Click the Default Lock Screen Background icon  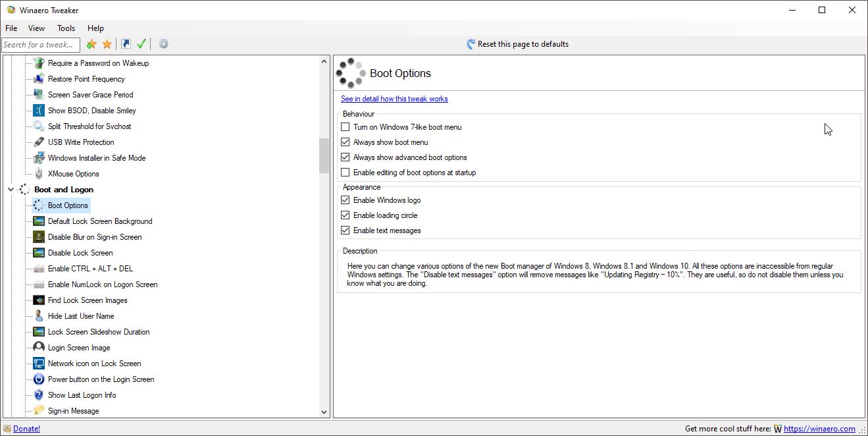point(39,221)
